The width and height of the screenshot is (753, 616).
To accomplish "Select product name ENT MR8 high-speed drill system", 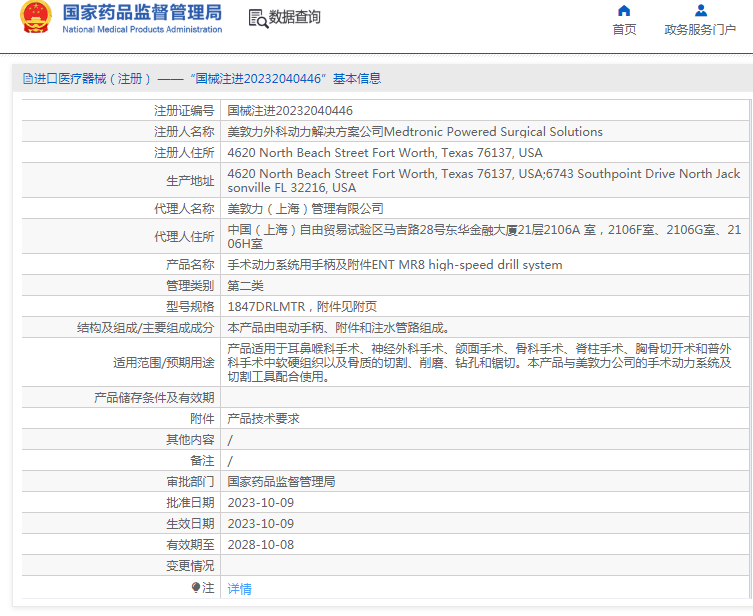I will 395,265.
